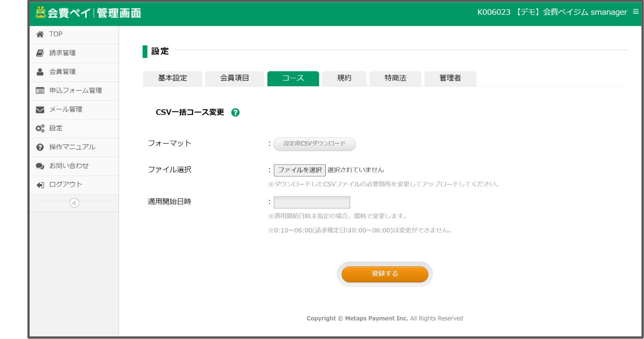Select the 設定 gears icon

pyautogui.click(x=40, y=128)
